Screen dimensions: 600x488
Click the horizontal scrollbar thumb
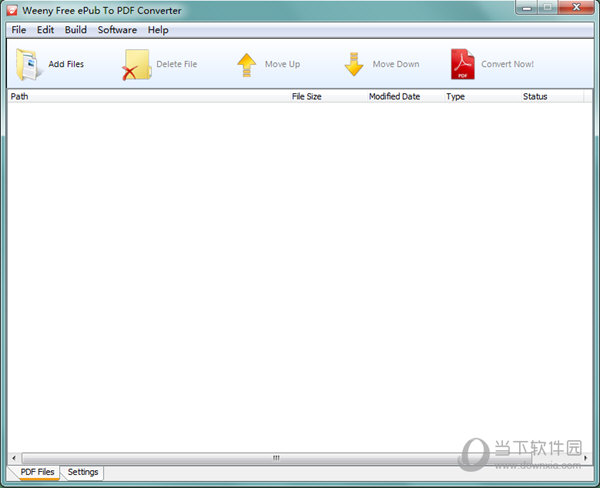tap(276, 458)
